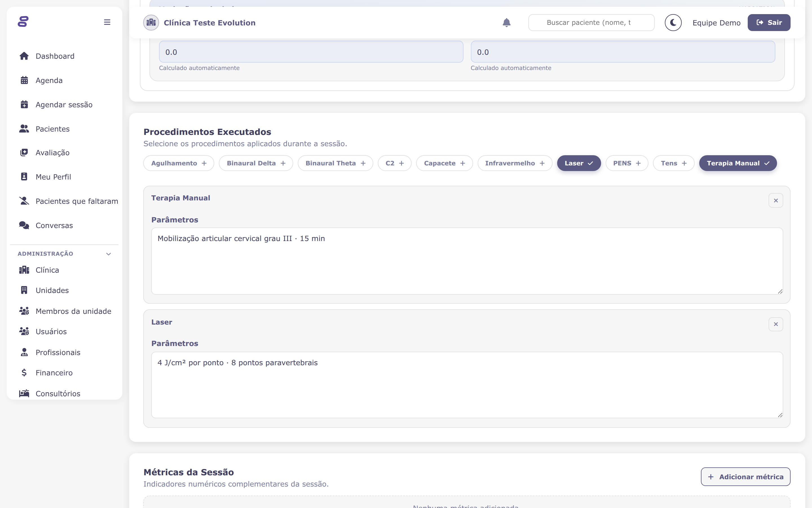This screenshot has height=508, width=812.
Task: Click the Métricas da Sessão heading
Action: 189,472
